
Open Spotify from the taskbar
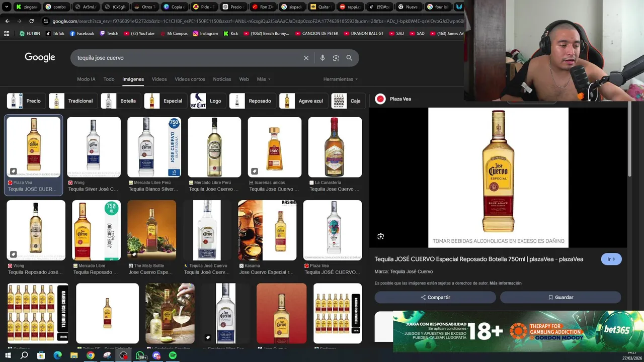coord(173,355)
